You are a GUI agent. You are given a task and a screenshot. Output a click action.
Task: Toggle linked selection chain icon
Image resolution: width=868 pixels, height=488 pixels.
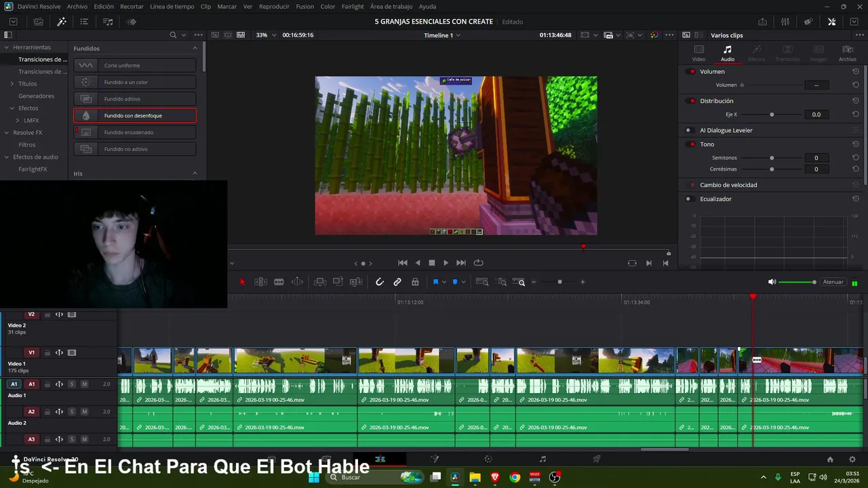397,282
